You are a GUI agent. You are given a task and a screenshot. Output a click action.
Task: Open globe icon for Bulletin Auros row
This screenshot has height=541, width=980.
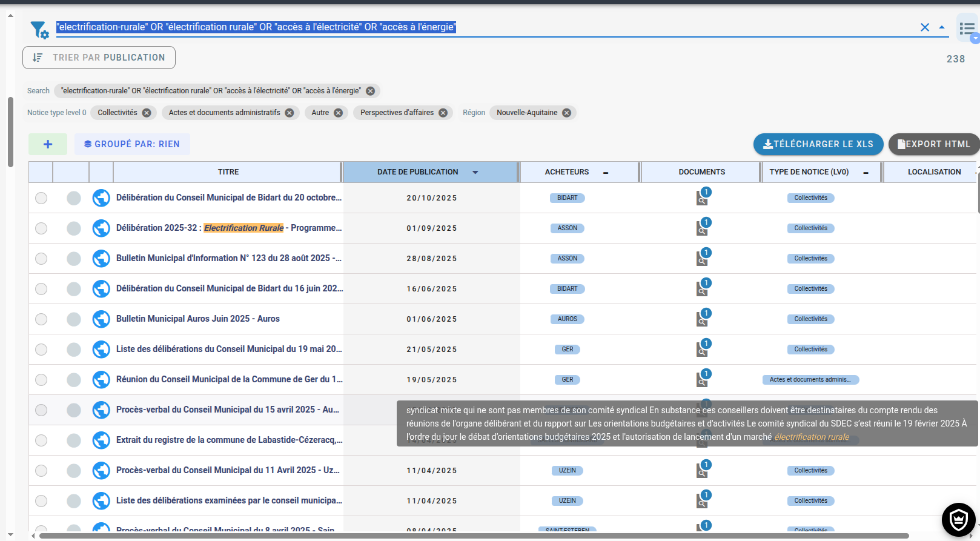click(101, 319)
